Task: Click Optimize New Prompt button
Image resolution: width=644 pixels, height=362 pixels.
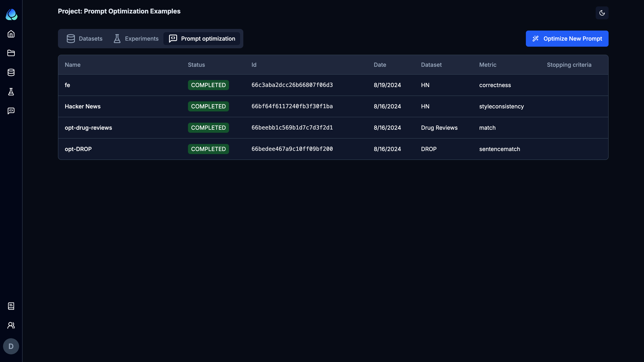Action: 567,38
